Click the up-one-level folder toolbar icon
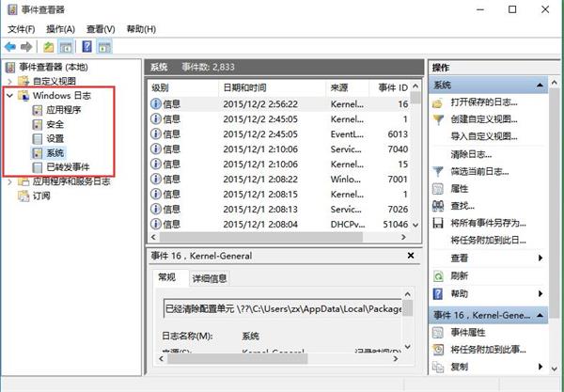Screen dimensions: 564x392 [49, 47]
